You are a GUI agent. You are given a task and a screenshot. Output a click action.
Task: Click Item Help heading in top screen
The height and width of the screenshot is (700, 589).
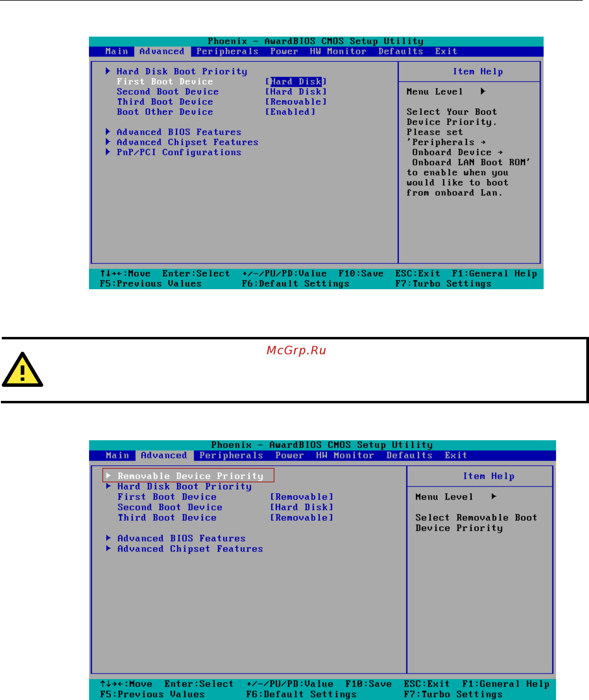(x=478, y=72)
